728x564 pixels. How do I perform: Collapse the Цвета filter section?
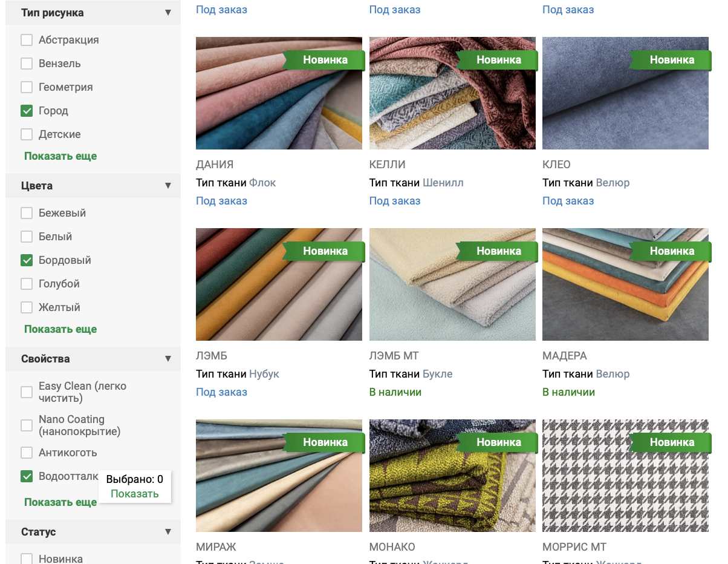tap(168, 186)
